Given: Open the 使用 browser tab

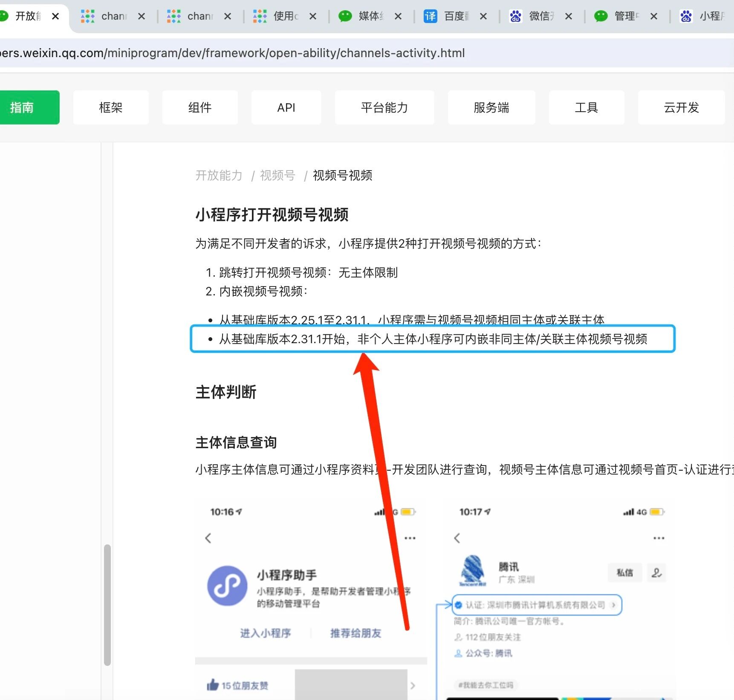Looking at the screenshot, I should [x=286, y=16].
